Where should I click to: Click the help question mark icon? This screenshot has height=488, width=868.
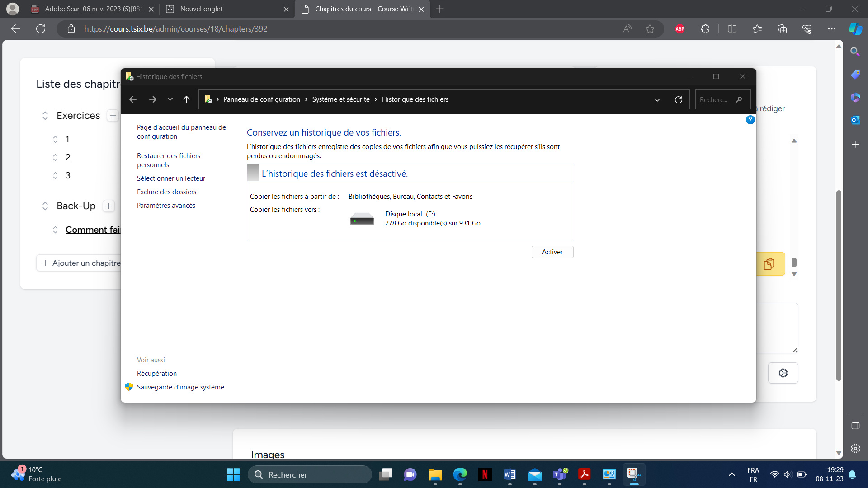[x=750, y=120]
